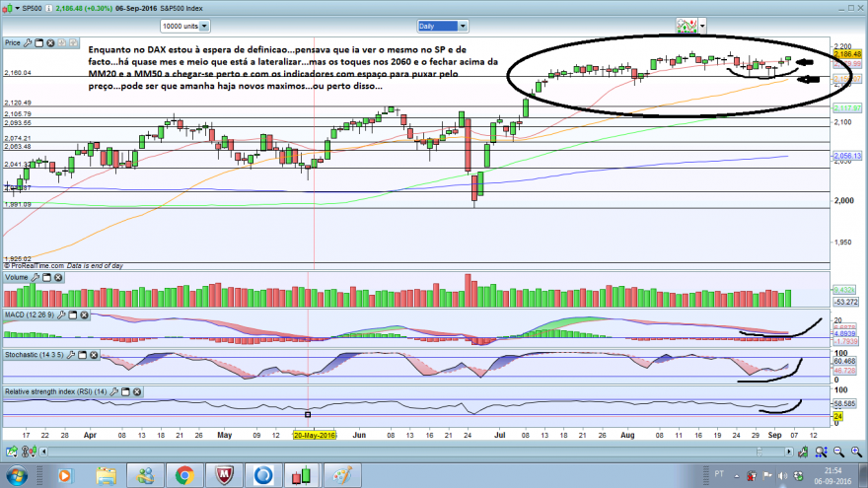Click icon right of the scrollbar right arrow

(x=803, y=453)
